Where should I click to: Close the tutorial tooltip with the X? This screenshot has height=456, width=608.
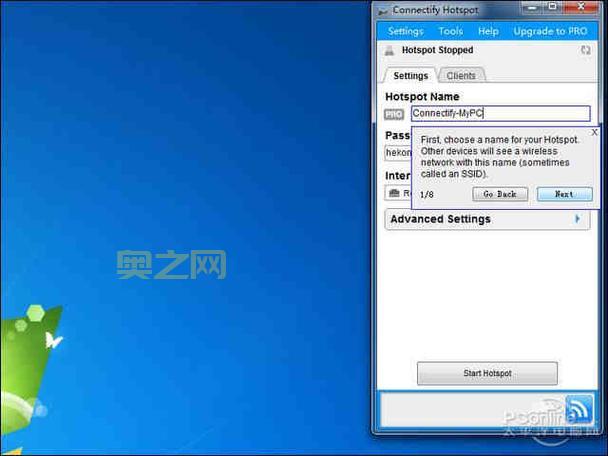594,132
